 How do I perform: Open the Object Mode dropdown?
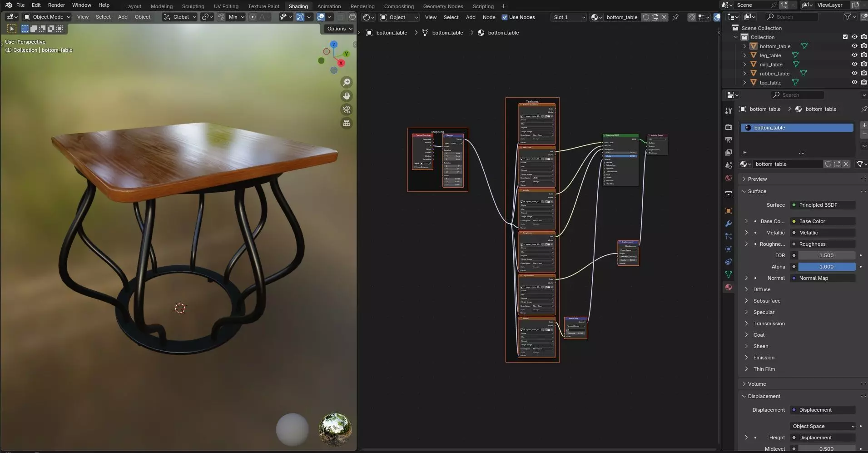pyautogui.click(x=47, y=17)
